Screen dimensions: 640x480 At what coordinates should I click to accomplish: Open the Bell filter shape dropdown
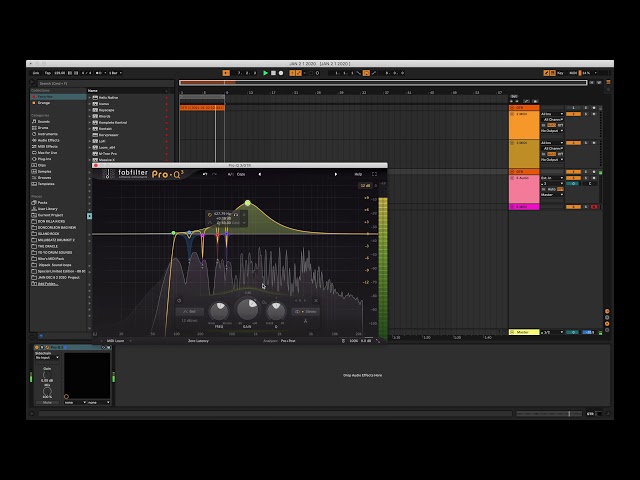(x=190, y=311)
